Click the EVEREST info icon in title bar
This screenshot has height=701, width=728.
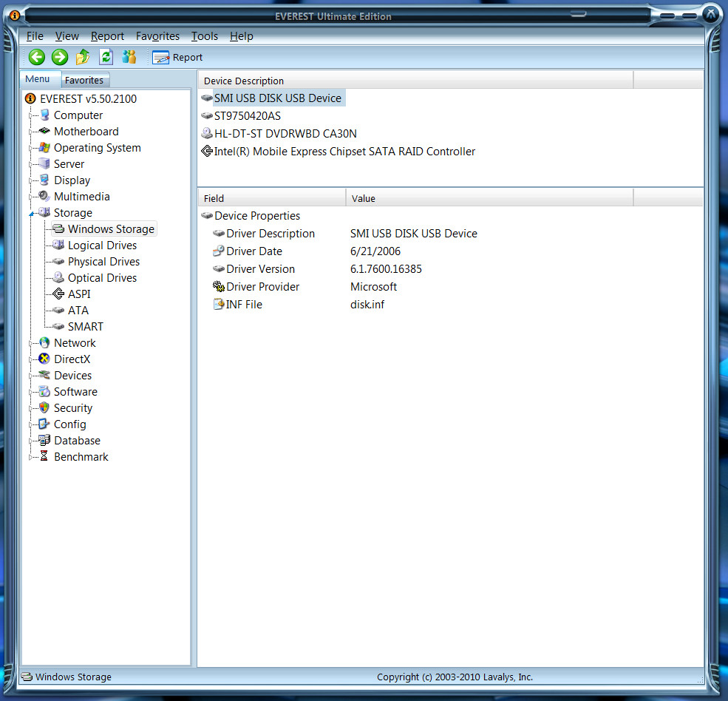coord(14,16)
